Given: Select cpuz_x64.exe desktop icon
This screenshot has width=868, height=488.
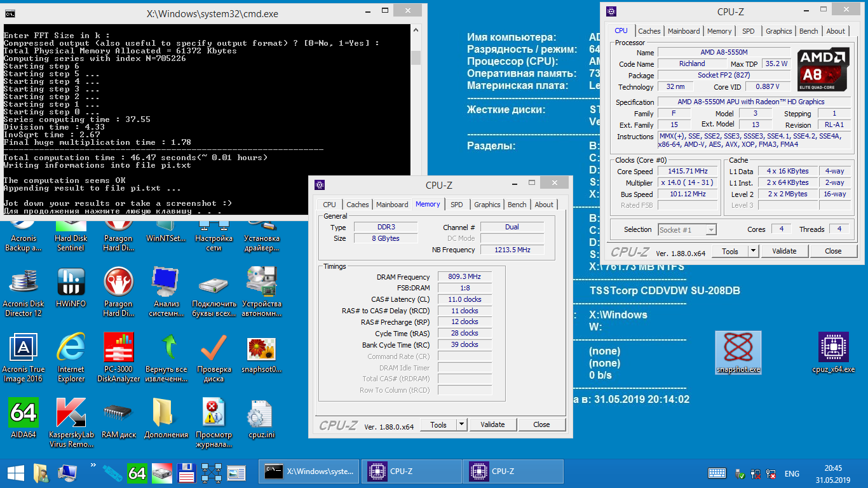Looking at the screenshot, I should coord(834,353).
